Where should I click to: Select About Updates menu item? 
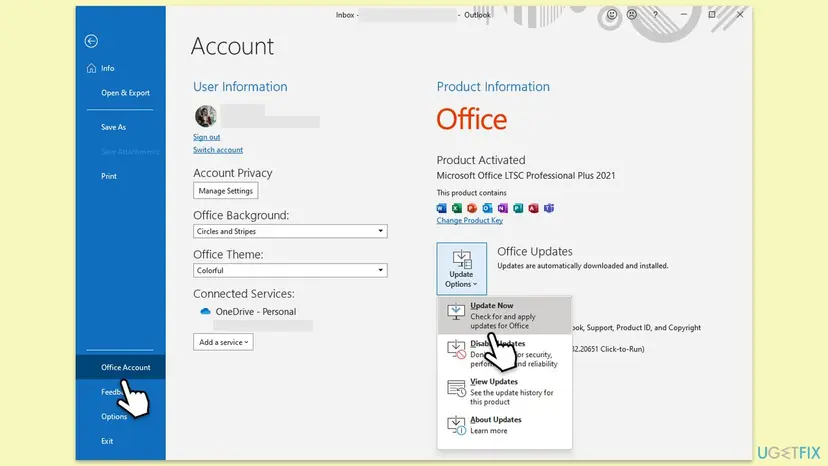504,425
